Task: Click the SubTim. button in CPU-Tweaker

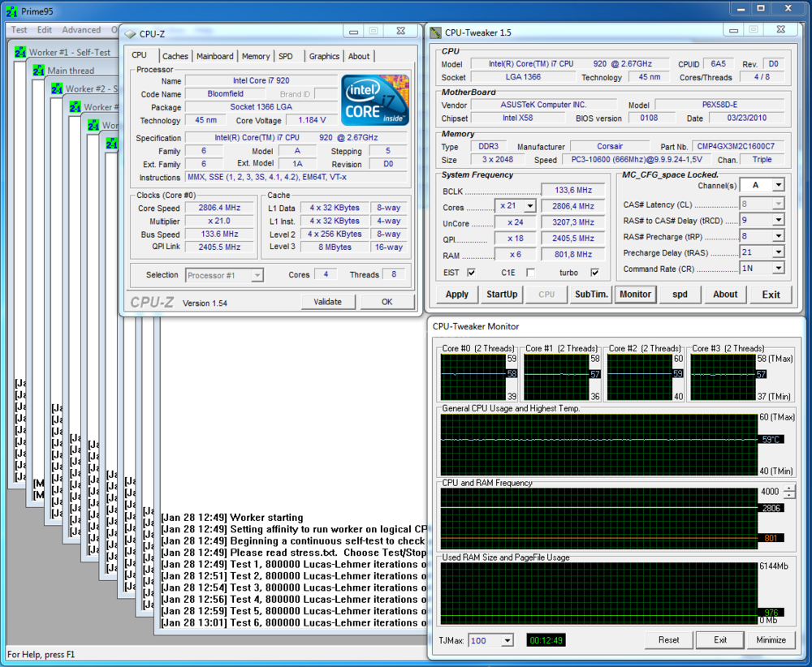Action: click(x=591, y=294)
